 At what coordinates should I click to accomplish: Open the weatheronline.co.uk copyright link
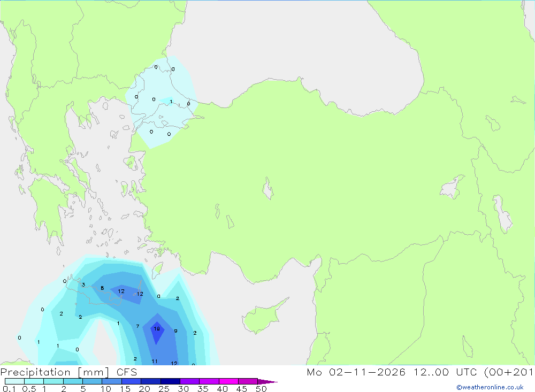(x=490, y=387)
